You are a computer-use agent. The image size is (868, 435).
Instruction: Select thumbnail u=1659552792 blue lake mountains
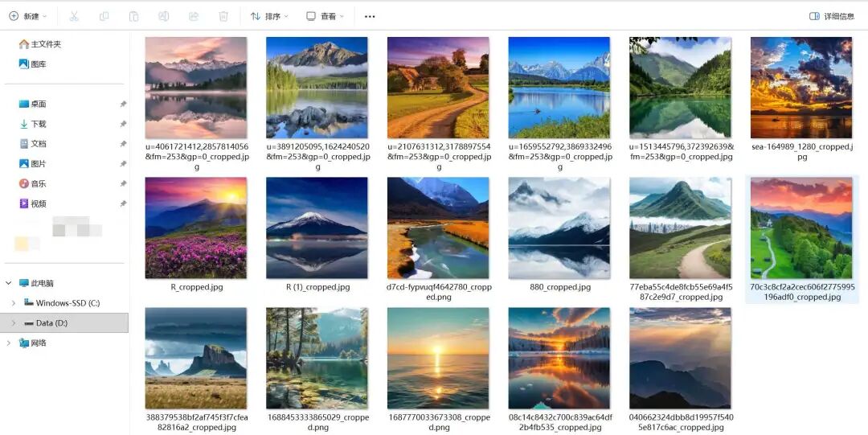559,88
